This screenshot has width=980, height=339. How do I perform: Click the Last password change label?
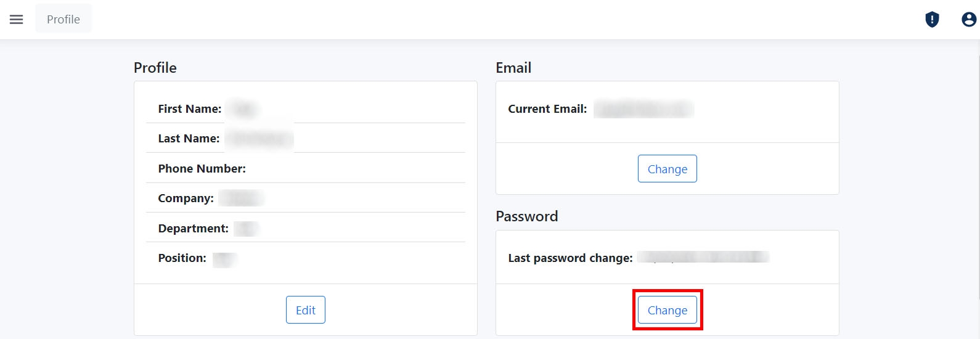tap(570, 258)
